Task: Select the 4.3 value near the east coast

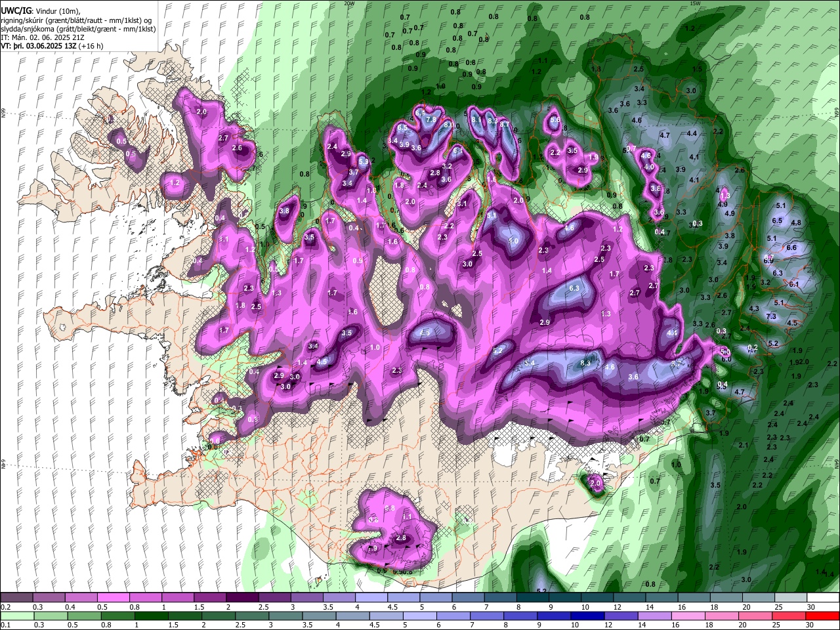Action: tap(754, 308)
